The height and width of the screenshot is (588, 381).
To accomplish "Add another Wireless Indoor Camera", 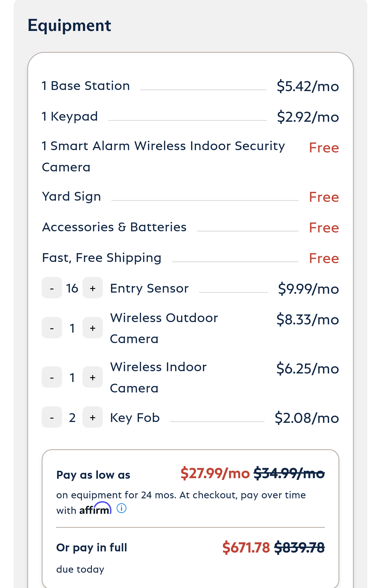I will [x=92, y=377].
